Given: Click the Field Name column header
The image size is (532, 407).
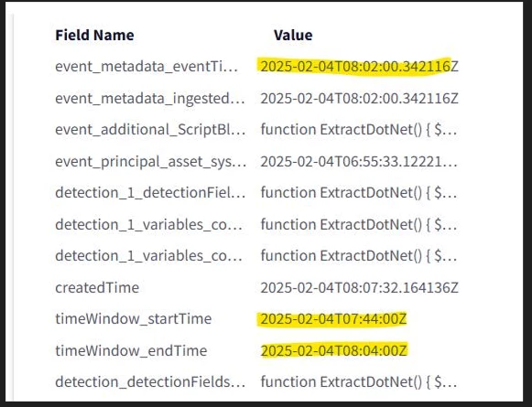Looking at the screenshot, I should [94, 36].
